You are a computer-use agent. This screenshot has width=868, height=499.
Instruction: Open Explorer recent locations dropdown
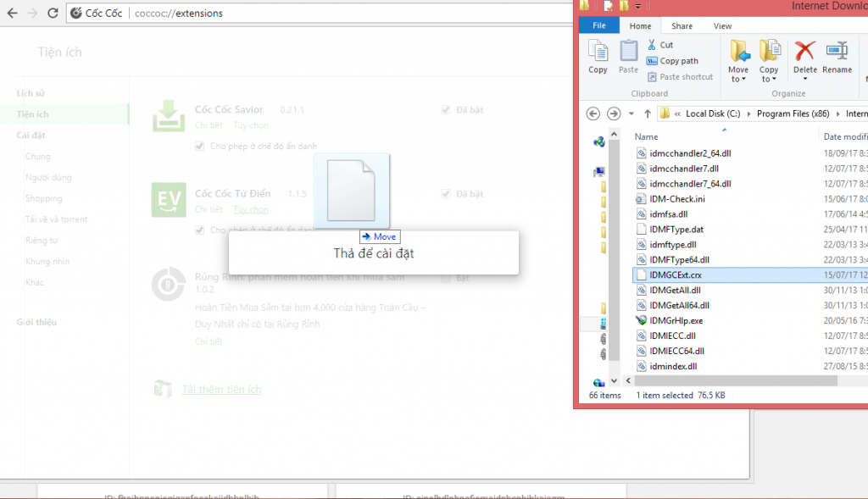pyautogui.click(x=631, y=114)
